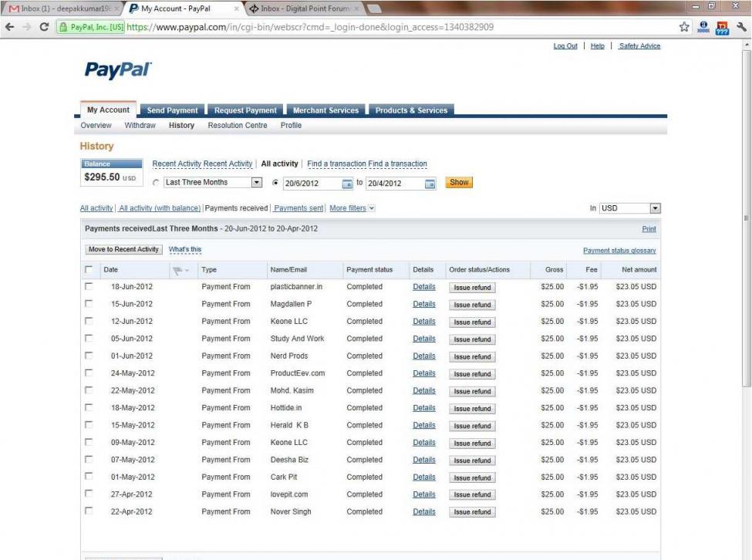
Task: Select the Last Three Months radio button
Action: [x=156, y=183]
